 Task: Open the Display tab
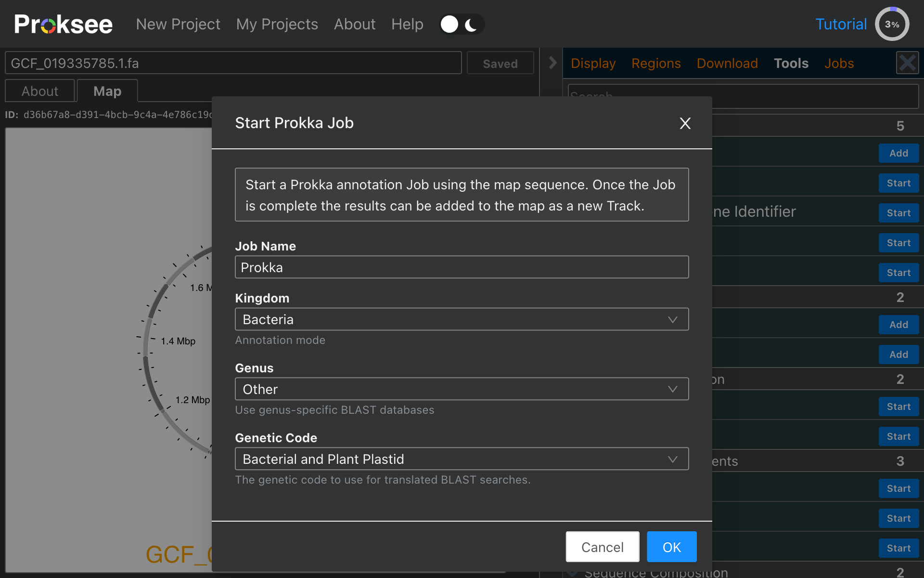593,63
